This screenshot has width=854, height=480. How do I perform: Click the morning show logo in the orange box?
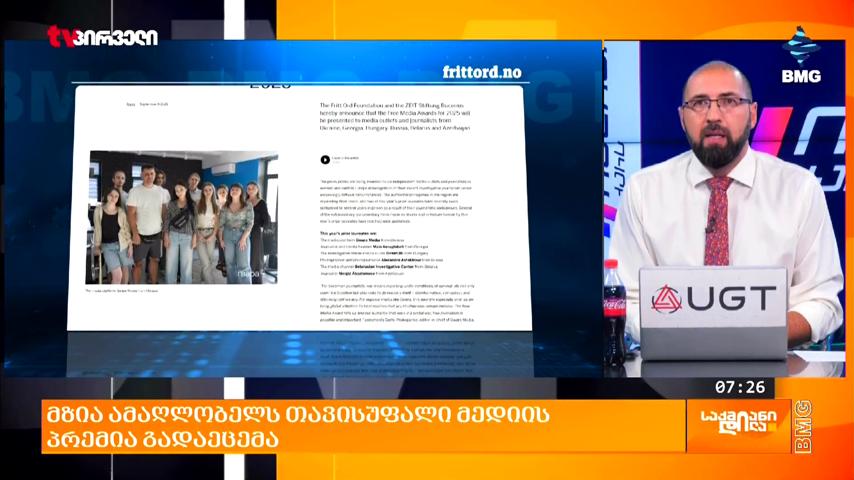click(x=739, y=422)
